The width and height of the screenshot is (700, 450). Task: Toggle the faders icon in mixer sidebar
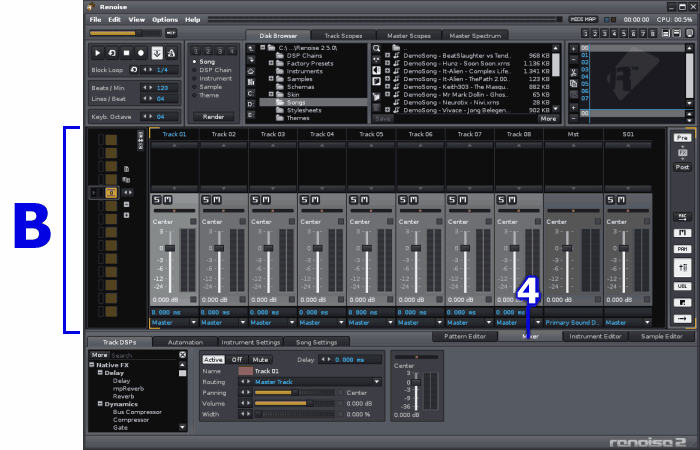point(682,268)
